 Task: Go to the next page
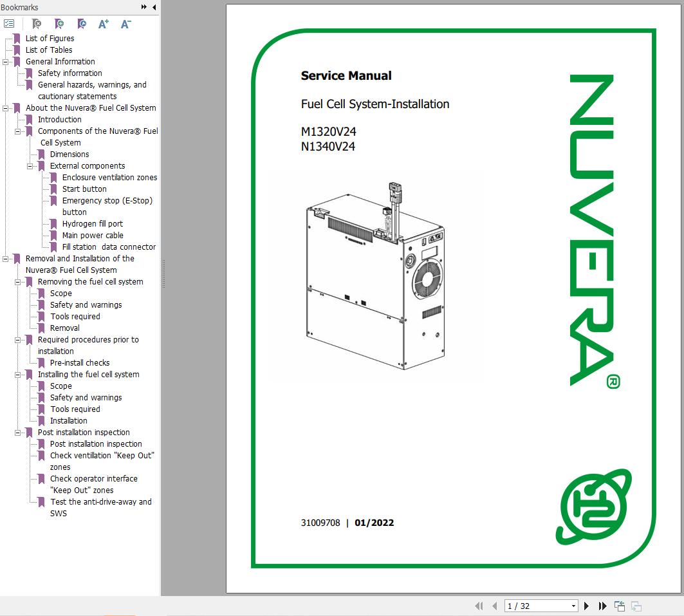pyautogui.click(x=586, y=606)
